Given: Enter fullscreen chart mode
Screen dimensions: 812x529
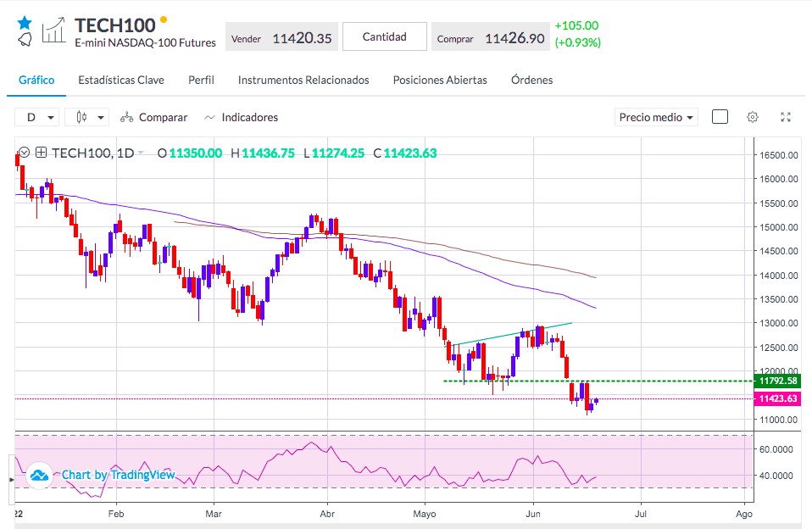Looking at the screenshot, I should point(786,117).
